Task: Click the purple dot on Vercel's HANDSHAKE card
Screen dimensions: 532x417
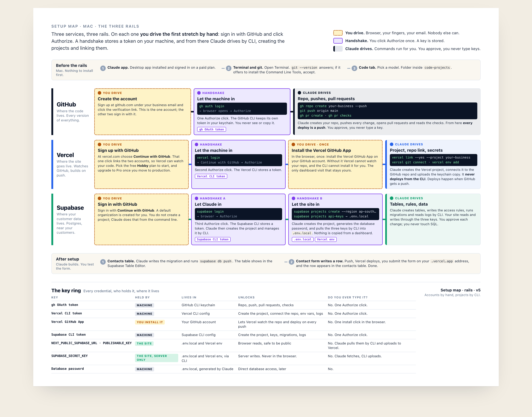Action: [x=197, y=145]
